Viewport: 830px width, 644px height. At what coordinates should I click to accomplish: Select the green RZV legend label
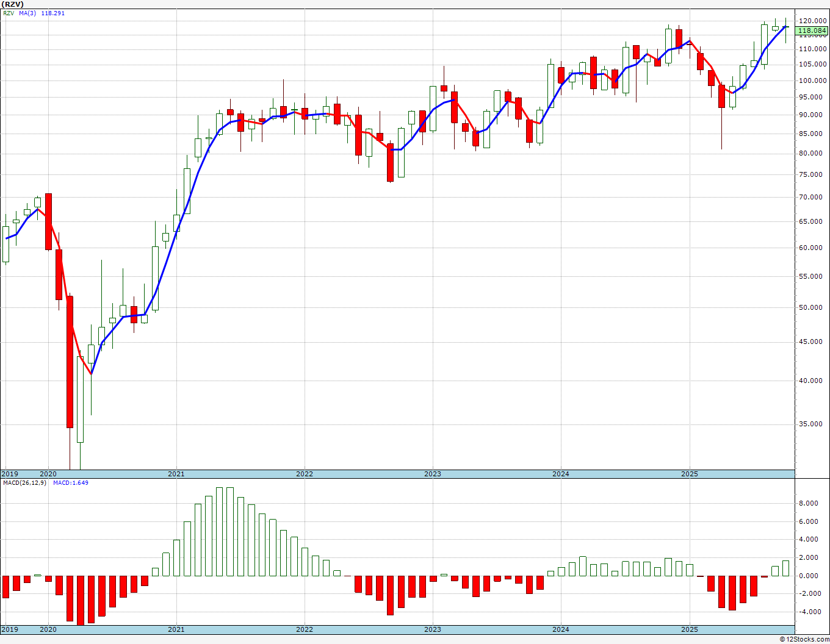(9, 13)
